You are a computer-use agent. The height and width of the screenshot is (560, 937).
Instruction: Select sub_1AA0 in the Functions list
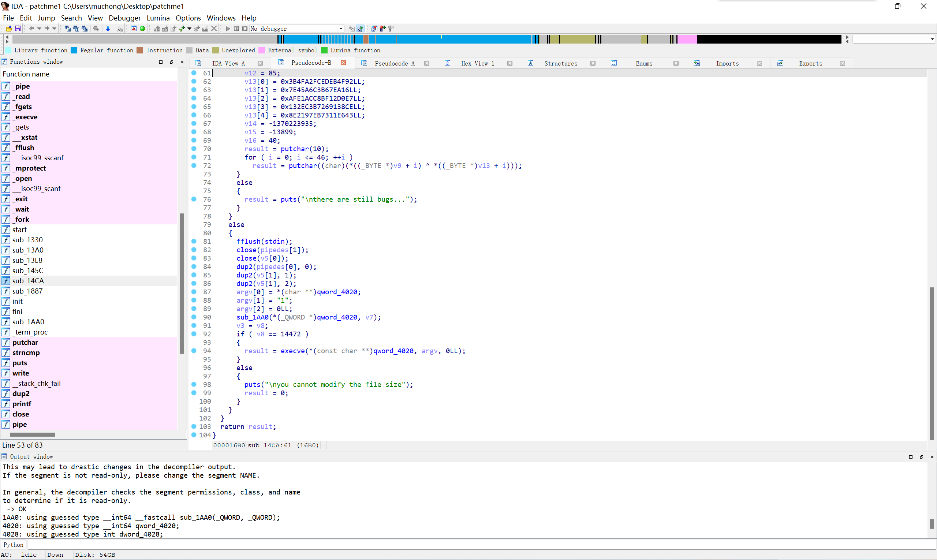pos(89,321)
